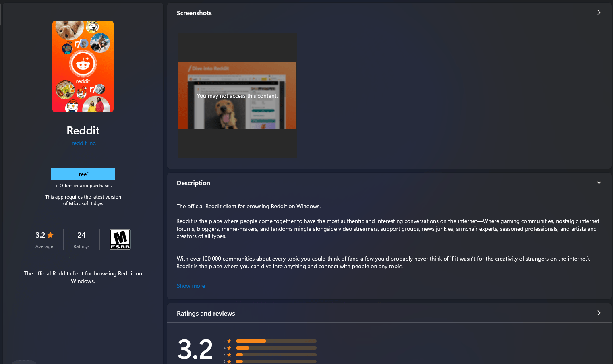Click the 2-star icon in the ratings breakdown
The height and width of the screenshot is (364, 613).
[x=228, y=361]
